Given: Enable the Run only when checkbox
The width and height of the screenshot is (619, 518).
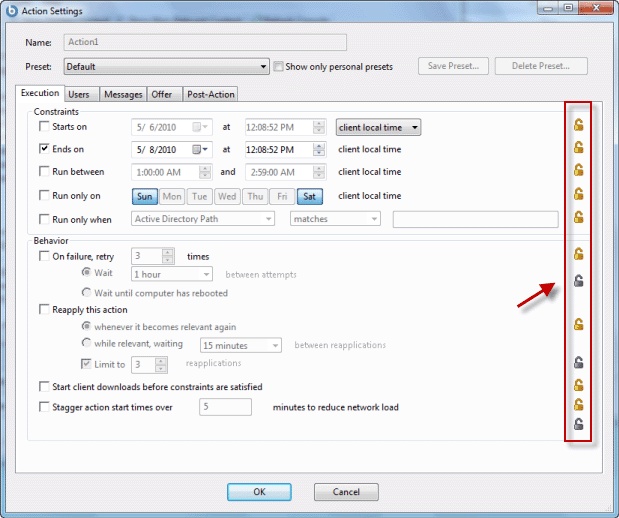Looking at the screenshot, I should (44, 219).
